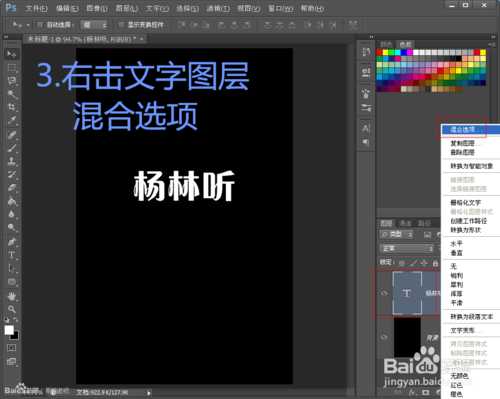Select the Spot Healing Brush tool
500x399 pixels.
tap(12, 134)
